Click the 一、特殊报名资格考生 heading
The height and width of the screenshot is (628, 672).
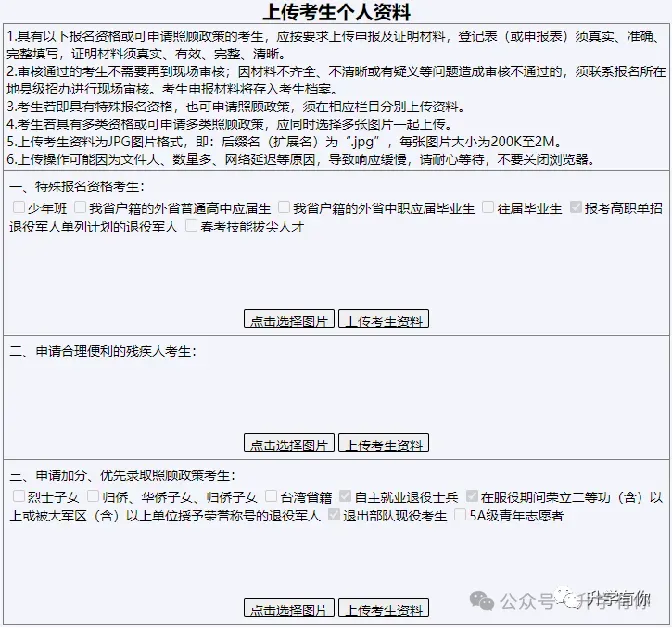[x=77, y=187]
